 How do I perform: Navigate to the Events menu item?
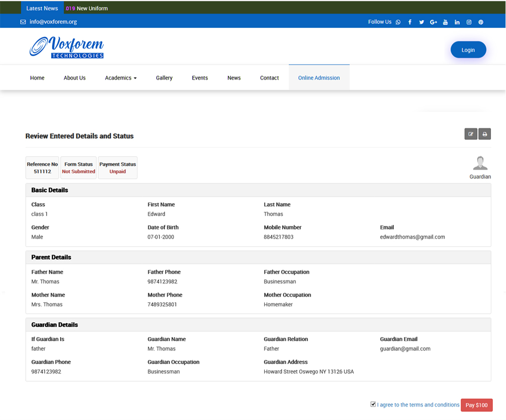click(x=200, y=78)
